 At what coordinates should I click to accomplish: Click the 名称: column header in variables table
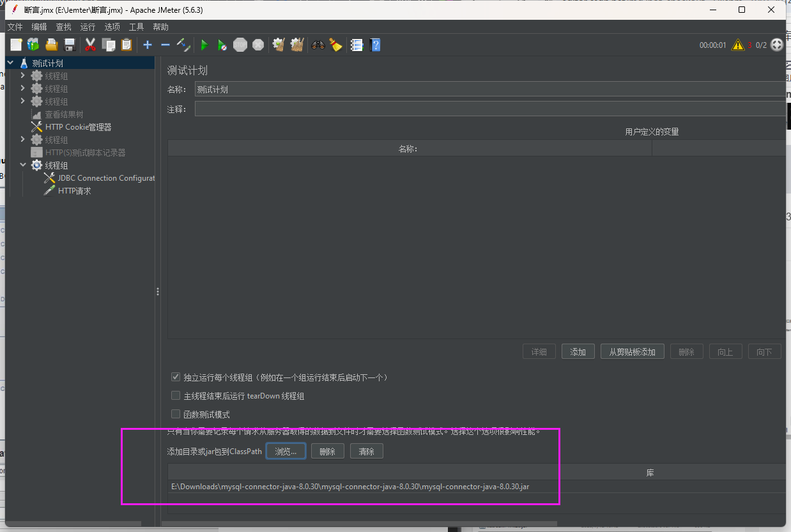(x=410, y=148)
